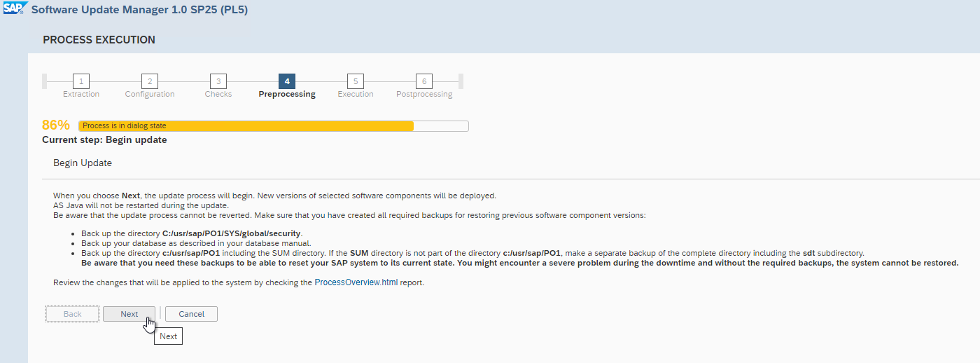Open the Extraction roadmap step label
980x363 pixels.
[81, 94]
